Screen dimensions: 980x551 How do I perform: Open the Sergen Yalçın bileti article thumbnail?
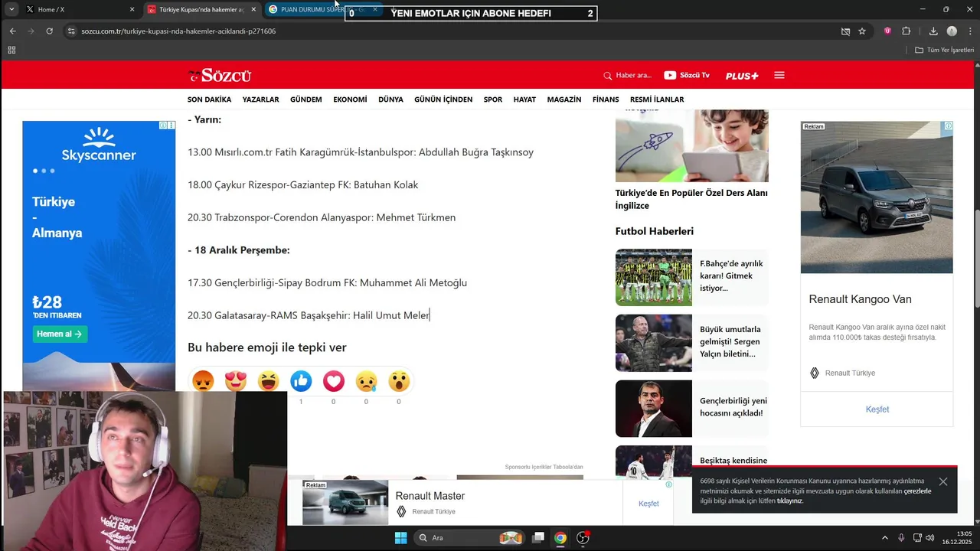click(653, 343)
